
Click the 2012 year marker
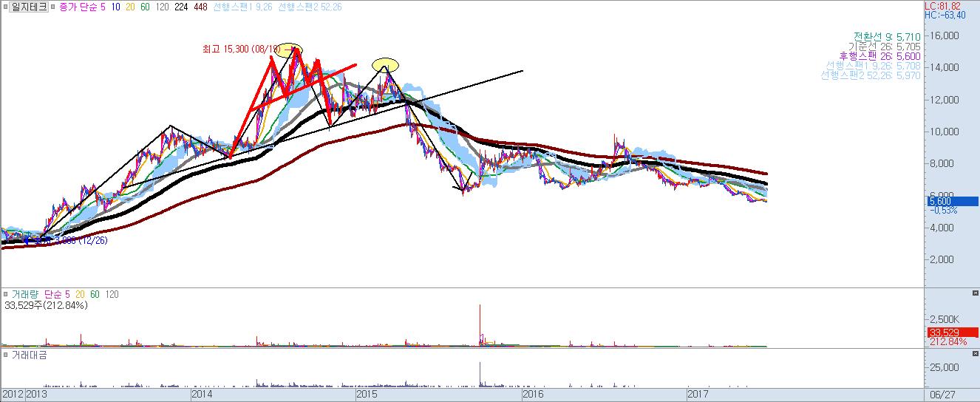(12, 395)
